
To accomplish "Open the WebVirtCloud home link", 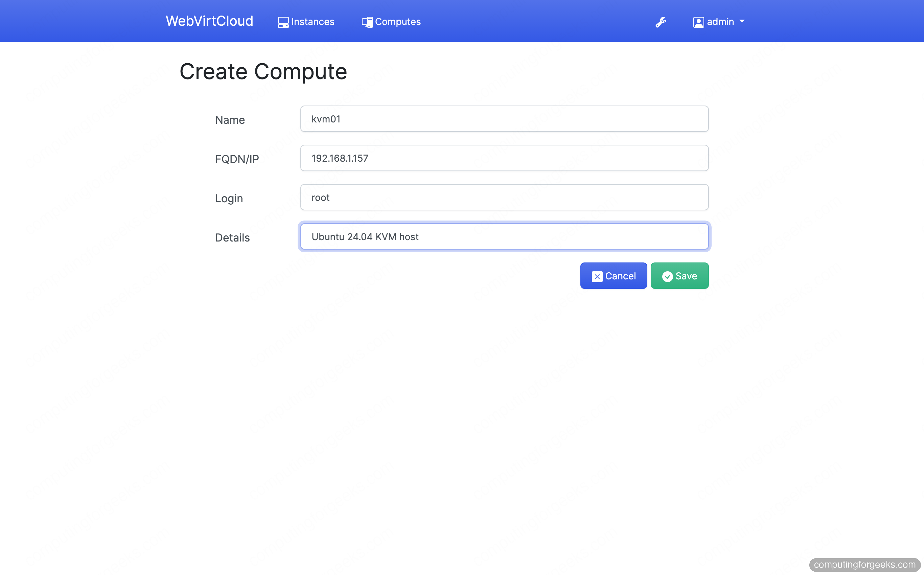I will click(x=209, y=21).
